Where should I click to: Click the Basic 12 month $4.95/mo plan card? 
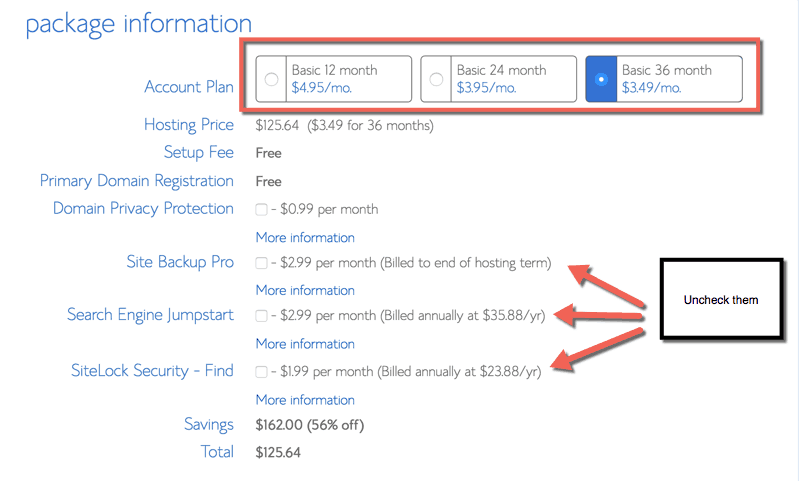pos(334,79)
